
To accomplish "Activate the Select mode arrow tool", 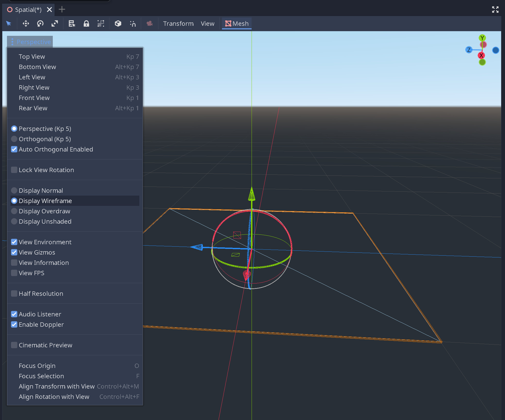I will point(8,23).
